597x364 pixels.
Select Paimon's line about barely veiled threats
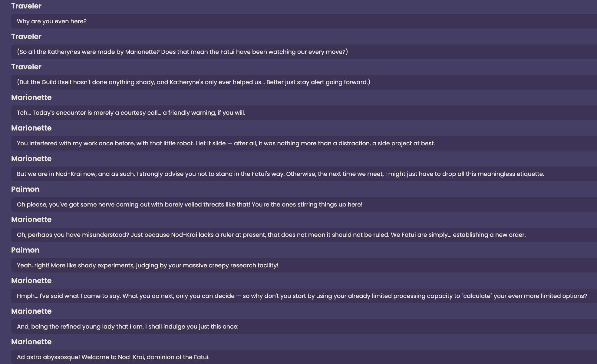[304, 204]
